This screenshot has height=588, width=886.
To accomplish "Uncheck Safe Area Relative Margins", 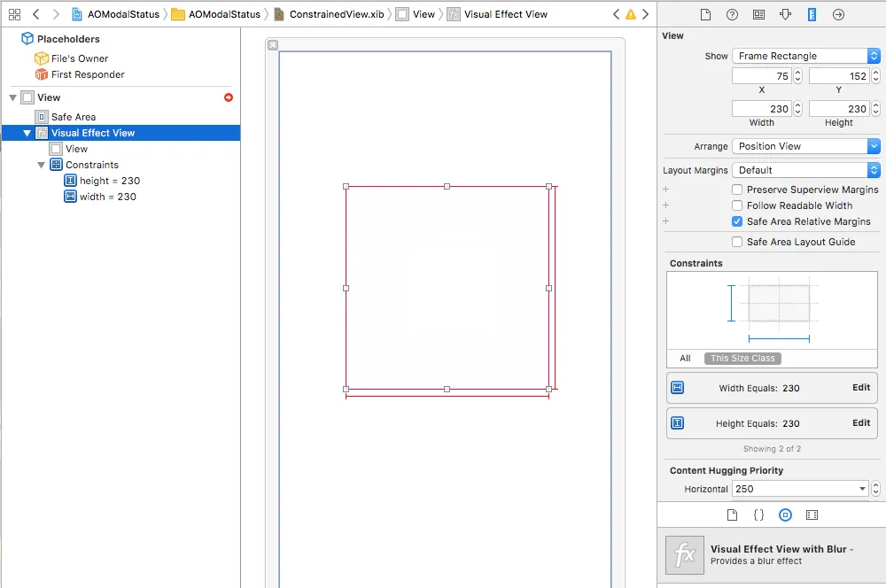I will click(x=737, y=221).
